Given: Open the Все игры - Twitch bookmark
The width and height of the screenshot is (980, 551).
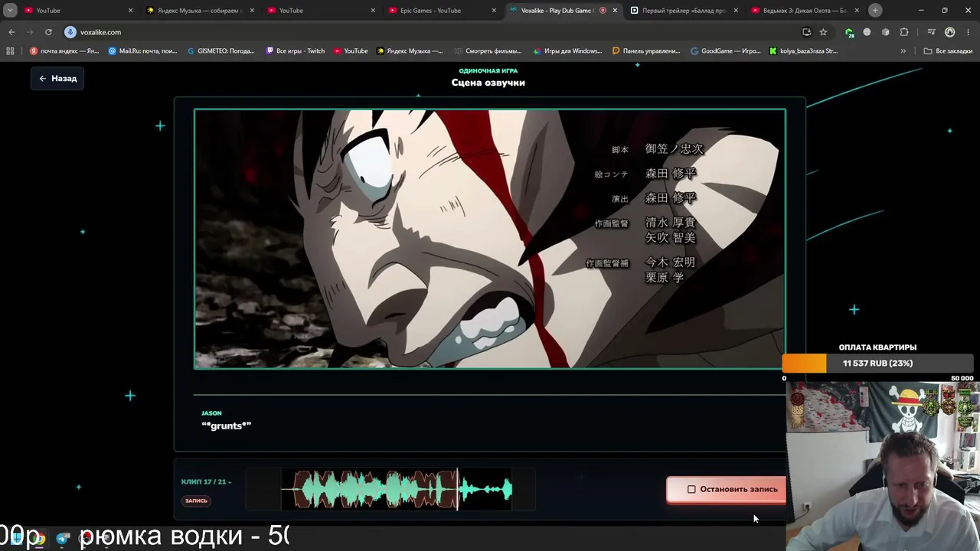Looking at the screenshot, I should tap(296, 51).
